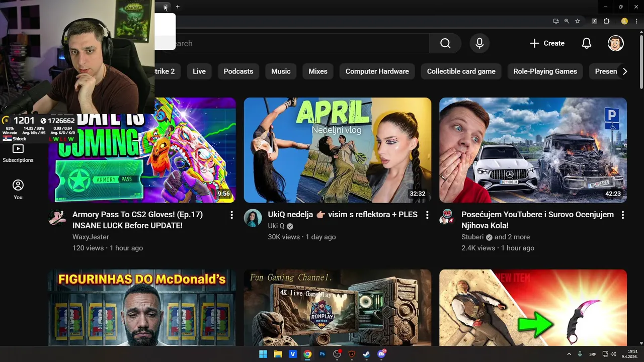Open Steam from the taskbar

[x=367, y=354]
